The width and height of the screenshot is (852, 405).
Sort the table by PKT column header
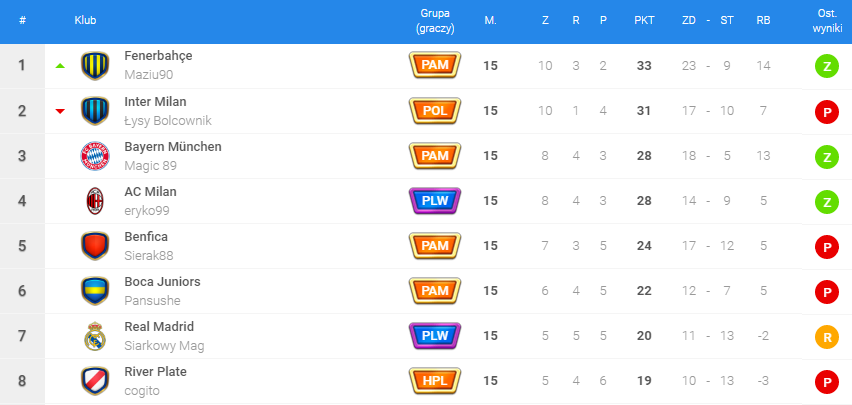pos(643,20)
